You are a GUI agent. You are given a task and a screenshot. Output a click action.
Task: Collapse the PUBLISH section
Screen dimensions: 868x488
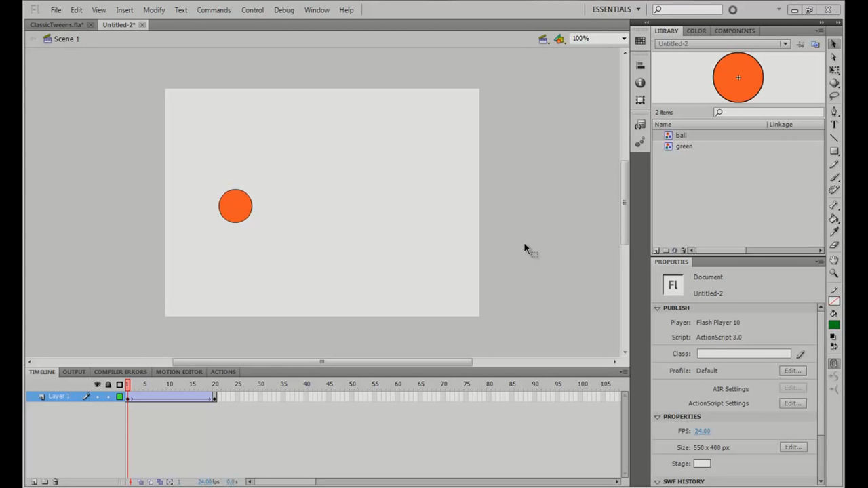[x=657, y=308]
